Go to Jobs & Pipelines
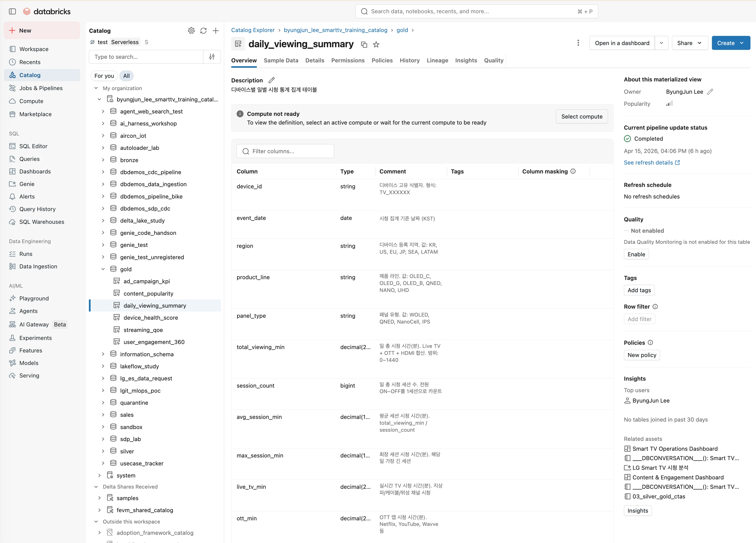 [x=42, y=88]
